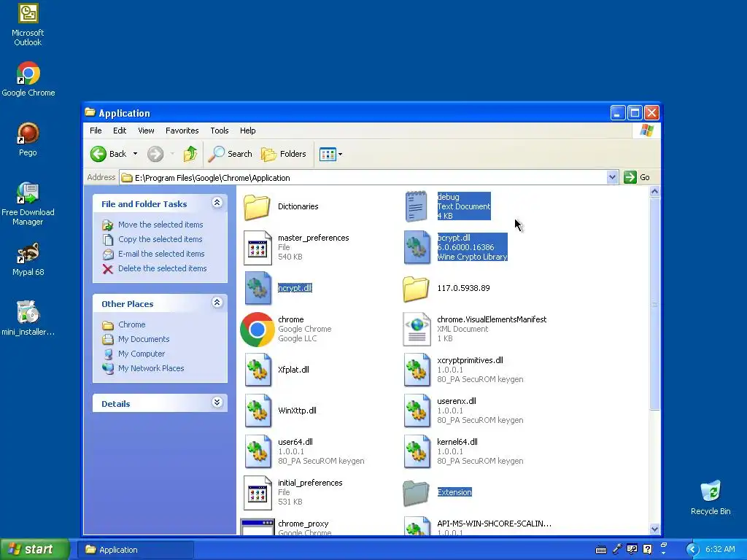Expand the Address bar dropdown

click(612, 178)
